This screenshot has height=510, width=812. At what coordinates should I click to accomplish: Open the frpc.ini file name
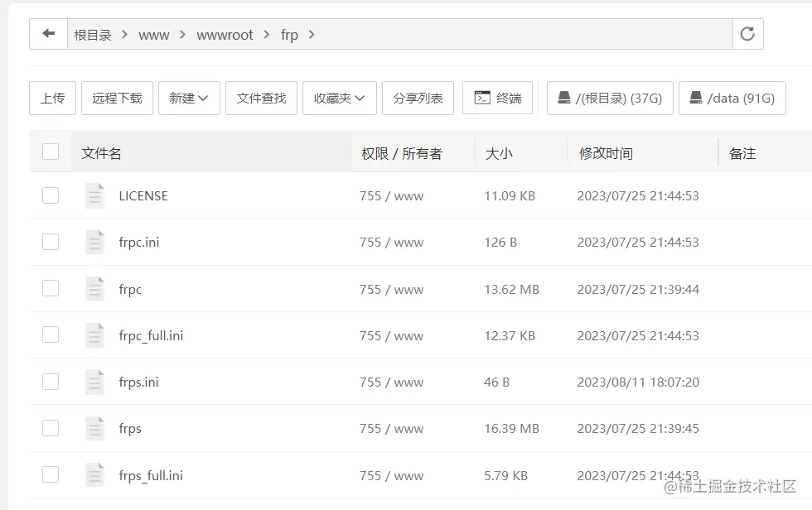point(139,243)
